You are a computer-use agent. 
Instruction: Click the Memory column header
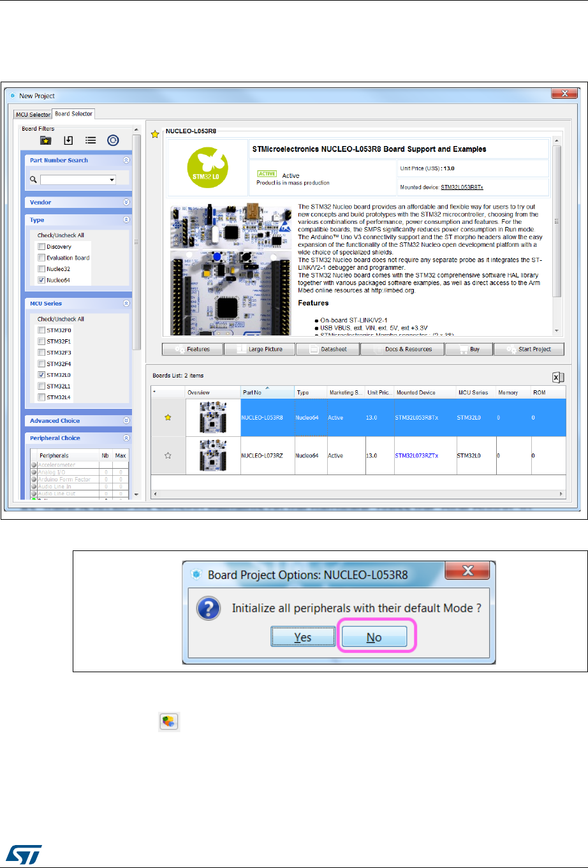[x=513, y=392]
